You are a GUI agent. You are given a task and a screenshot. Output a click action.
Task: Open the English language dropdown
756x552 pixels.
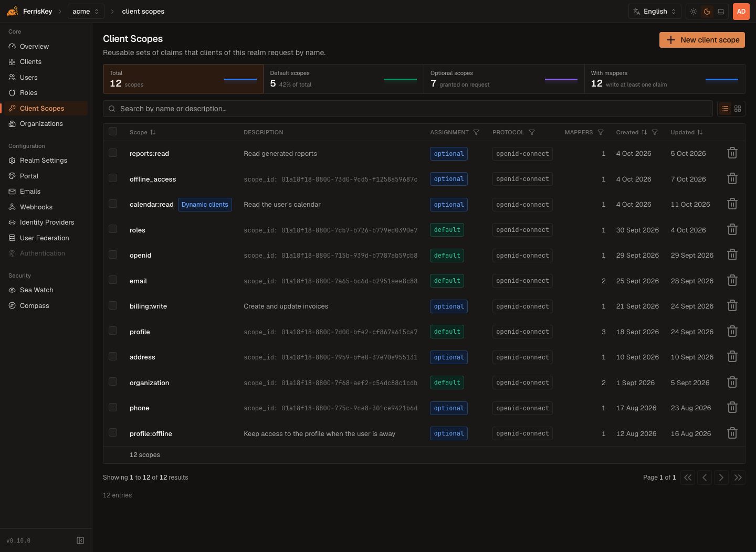[655, 12]
